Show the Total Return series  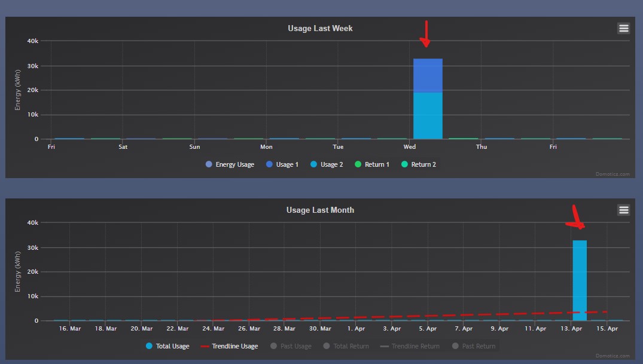pyautogui.click(x=346, y=346)
